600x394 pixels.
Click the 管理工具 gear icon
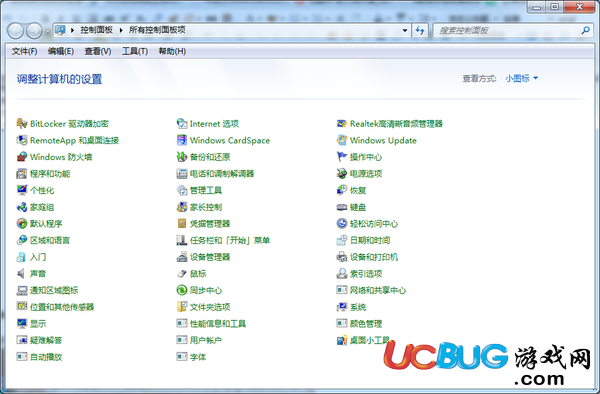(x=182, y=190)
